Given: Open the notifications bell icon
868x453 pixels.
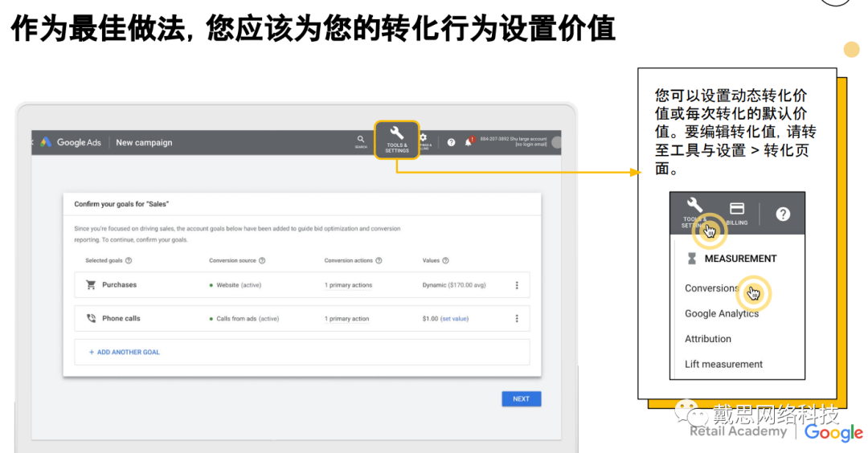Looking at the screenshot, I should pyautogui.click(x=469, y=143).
